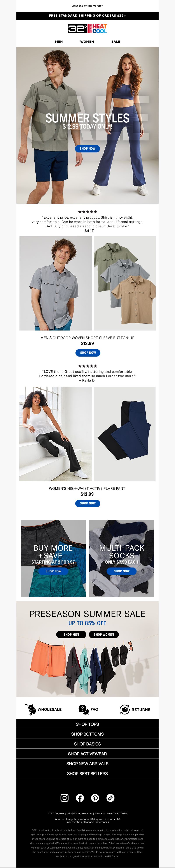Open the Pinterest icon in footer

(x=95, y=797)
